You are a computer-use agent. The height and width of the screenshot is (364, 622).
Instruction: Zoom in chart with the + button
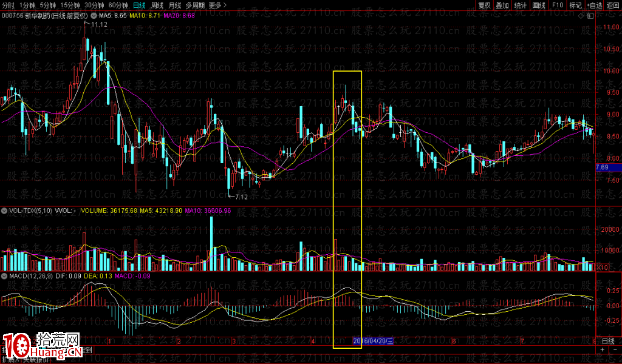(602, 350)
